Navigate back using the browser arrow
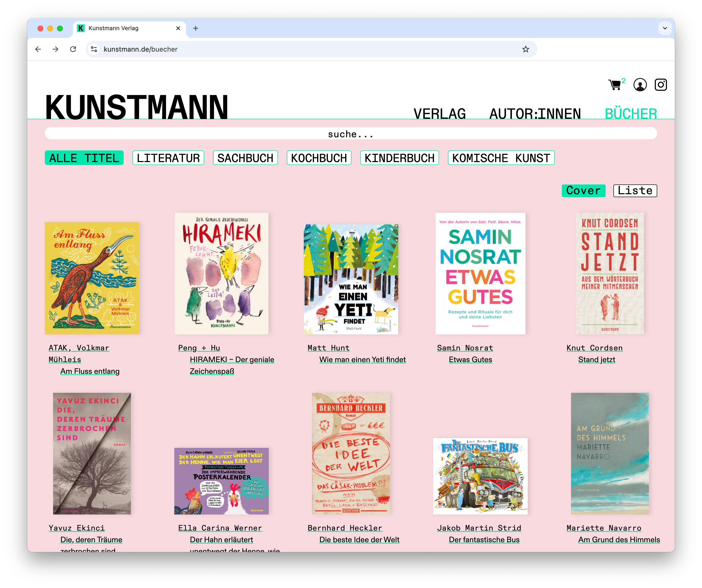Screen dimensions: 702x588 click(x=38, y=49)
